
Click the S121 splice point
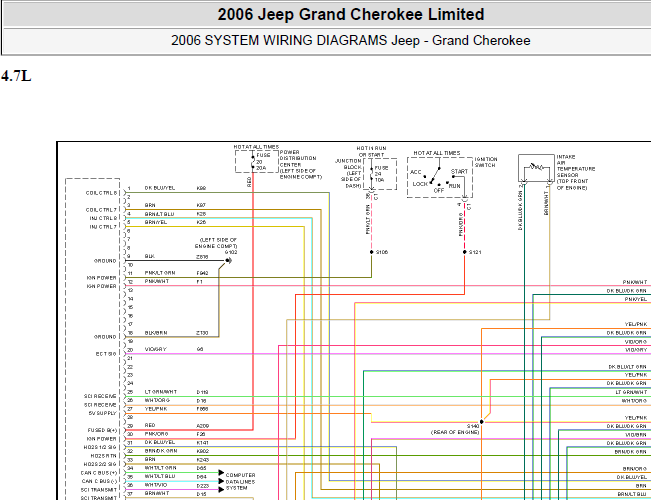coord(465,252)
